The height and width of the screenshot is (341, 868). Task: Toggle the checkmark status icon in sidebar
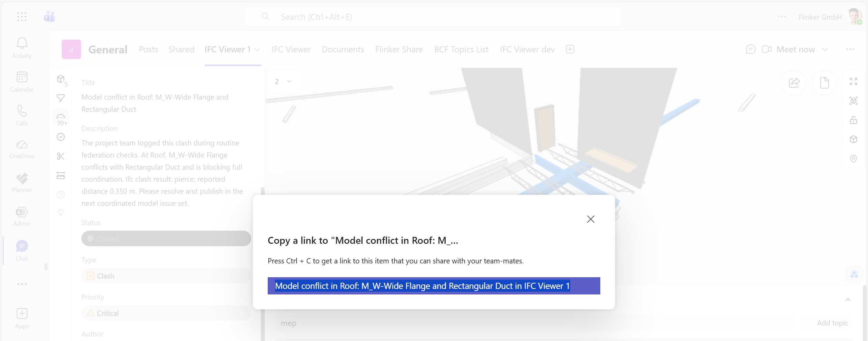pos(61,137)
